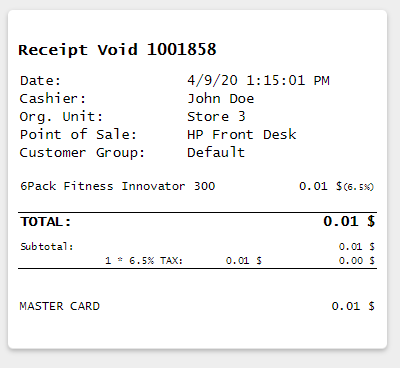Click the MASTER CARD amount 0.01 $

click(353, 306)
